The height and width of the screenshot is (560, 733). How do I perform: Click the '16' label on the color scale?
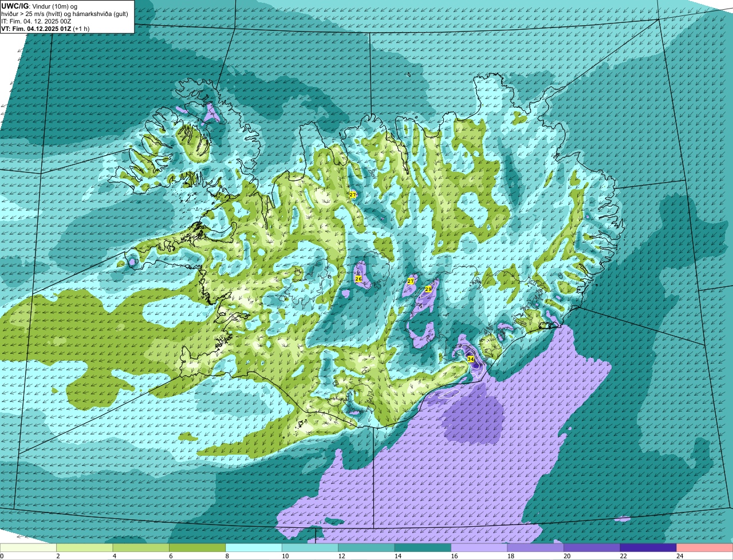coord(454,556)
